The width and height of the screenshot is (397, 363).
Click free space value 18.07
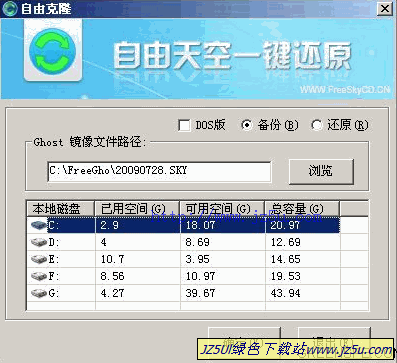tap(200, 225)
